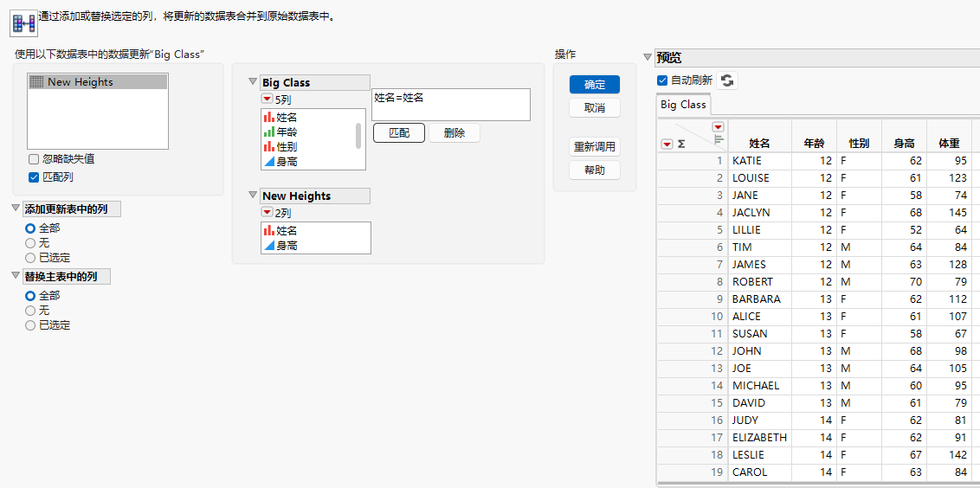The width and height of the screenshot is (980, 488).
Task: Select 全部 under 替换主表中的列
Action: click(30, 296)
